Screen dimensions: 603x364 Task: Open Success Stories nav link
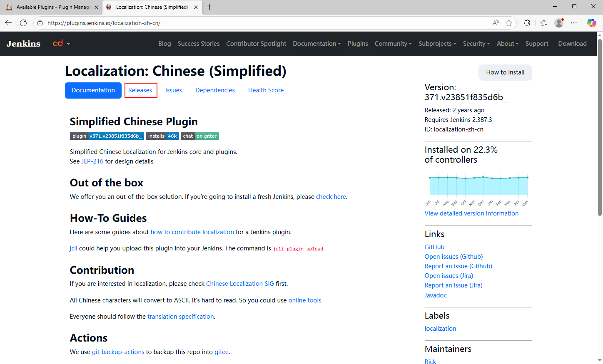pyautogui.click(x=199, y=44)
